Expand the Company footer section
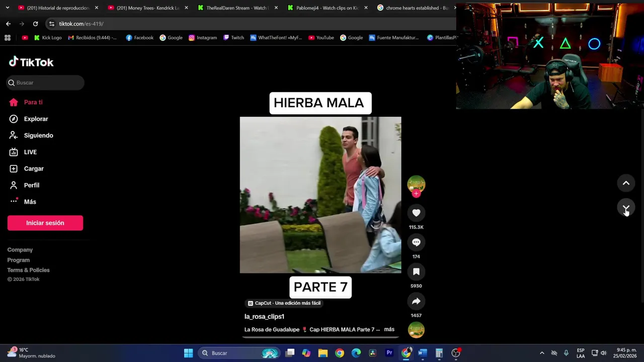The height and width of the screenshot is (362, 644). coord(20,250)
